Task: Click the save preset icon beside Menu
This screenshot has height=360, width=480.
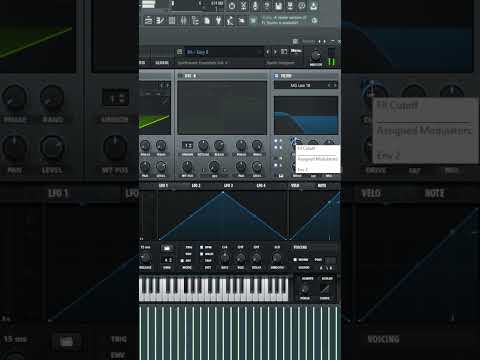Action: tap(284, 52)
